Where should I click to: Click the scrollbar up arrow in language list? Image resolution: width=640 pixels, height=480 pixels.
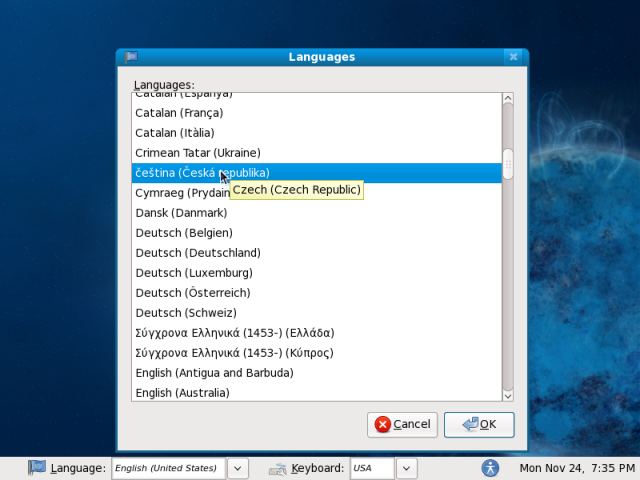point(507,99)
